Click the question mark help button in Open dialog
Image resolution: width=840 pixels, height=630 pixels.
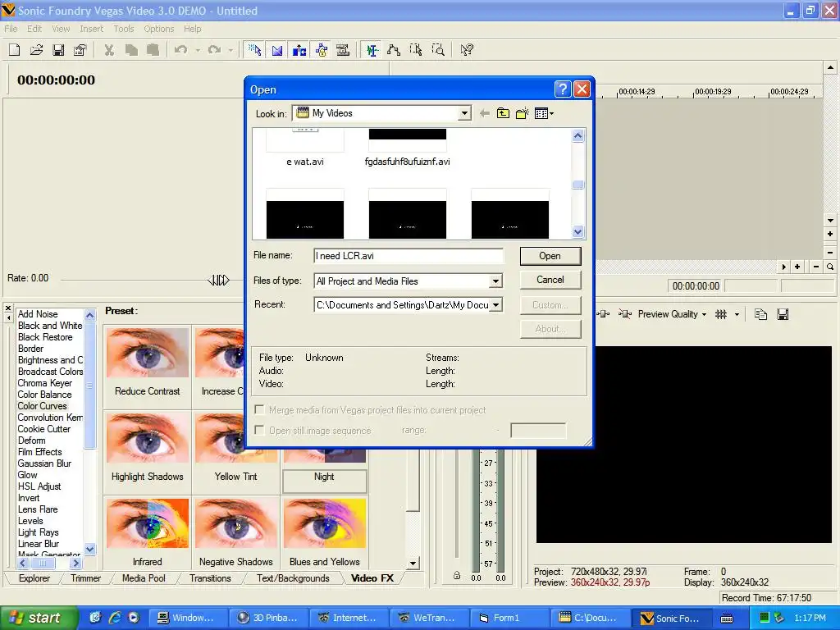click(563, 89)
